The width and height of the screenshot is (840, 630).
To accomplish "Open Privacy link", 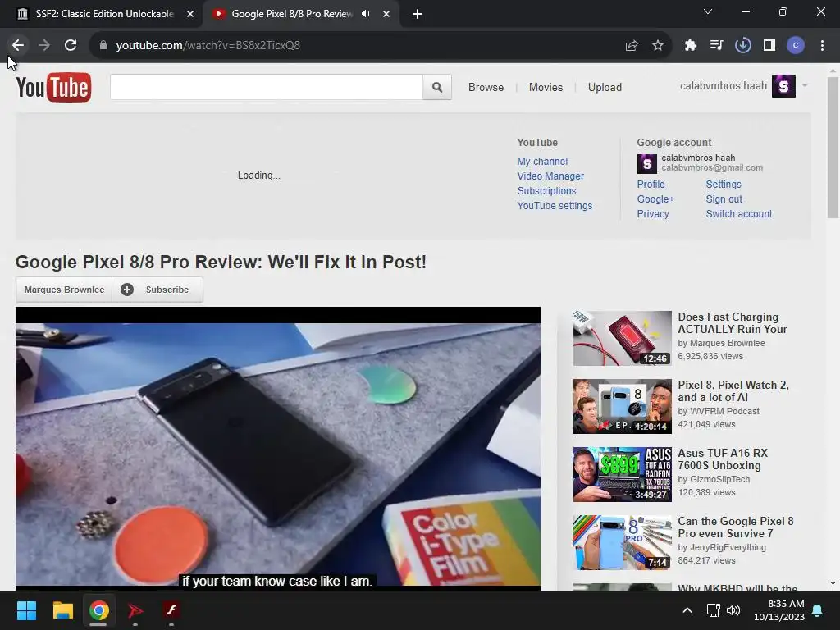I will (x=653, y=214).
